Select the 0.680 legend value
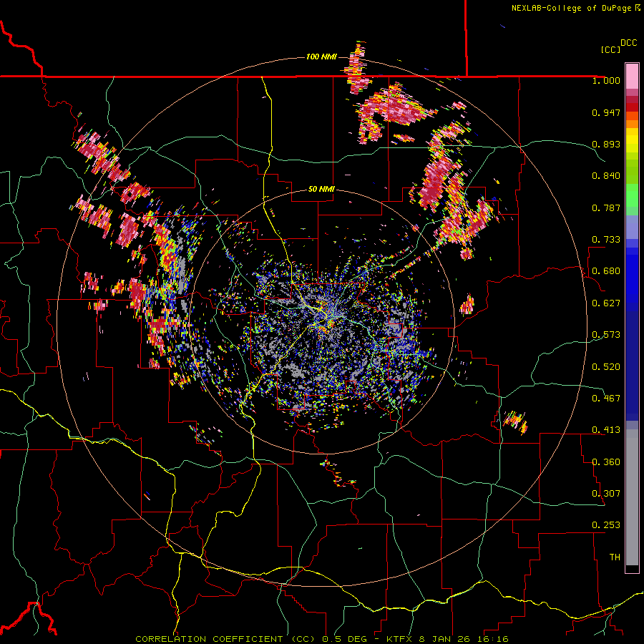Viewport: 644px width, 644px height. tap(606, 271)
